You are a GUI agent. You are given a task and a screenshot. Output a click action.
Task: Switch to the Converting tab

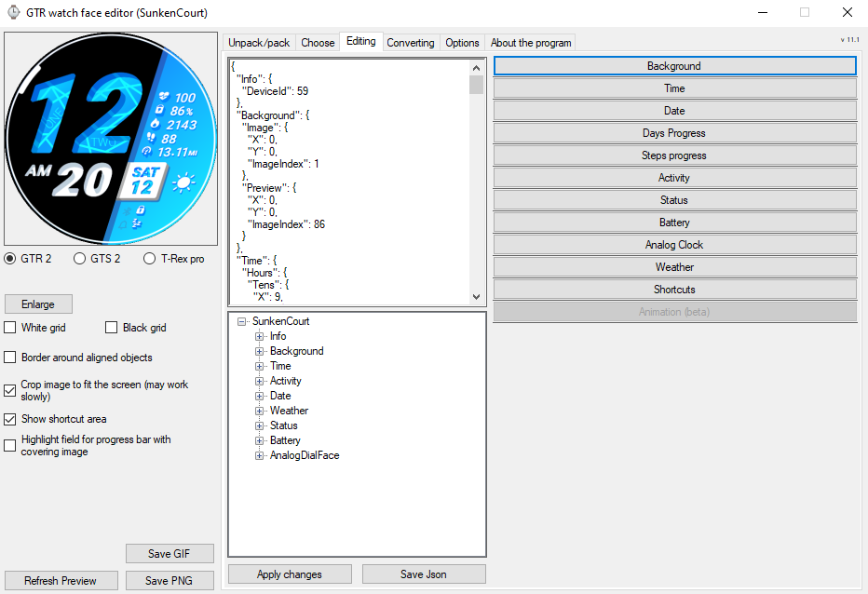pyautogui.click(x=410, y=43)
